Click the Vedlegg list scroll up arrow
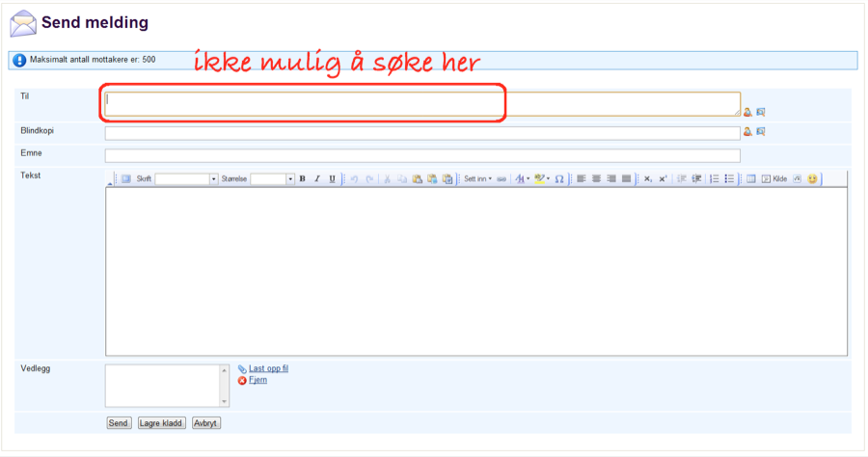Image resolution: width=868 pixels, height=457 pixels. (224, 370)
